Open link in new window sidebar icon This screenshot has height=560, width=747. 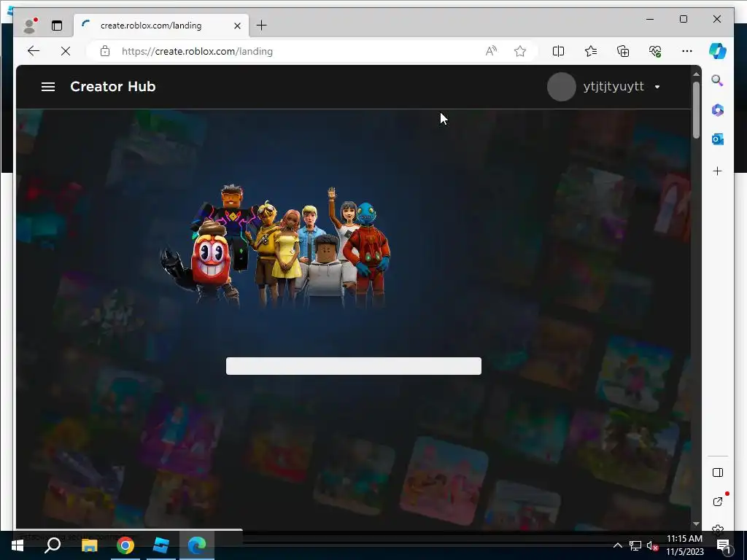[718, 502]
